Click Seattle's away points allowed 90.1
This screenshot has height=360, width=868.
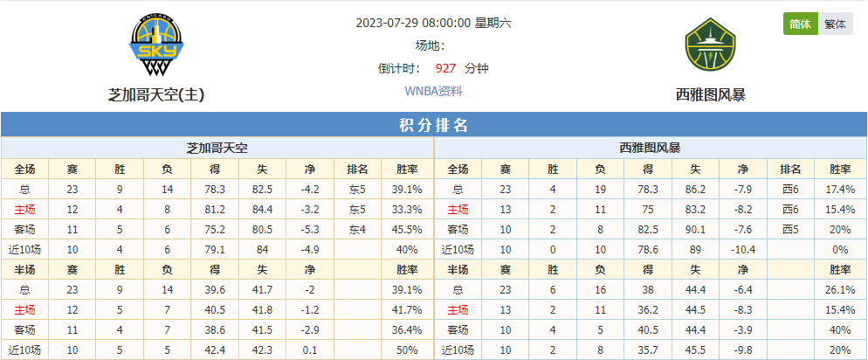pos(695,229)
